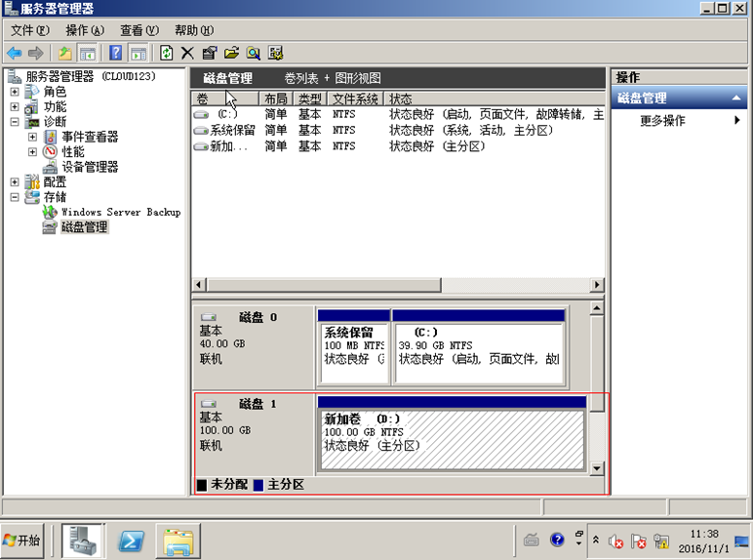The image size is (753, 560).
Task: Expand the 事件查看器 node
Action: (x=32, y=138)
